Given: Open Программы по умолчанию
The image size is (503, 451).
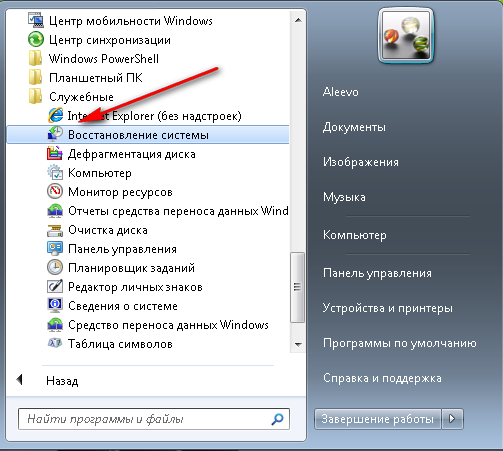Looking at the screenshot, I should [x=400, y=343].
